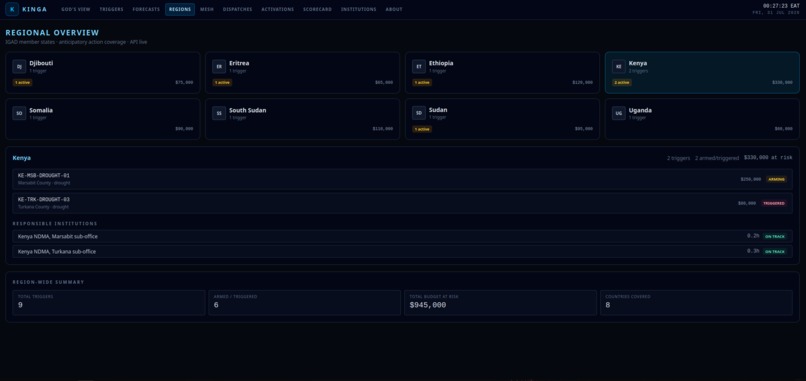The width and height of the screenshot is (806, 381).
Task: Click Ethiopia's "1 active" badge
Action: coord(422,82)
